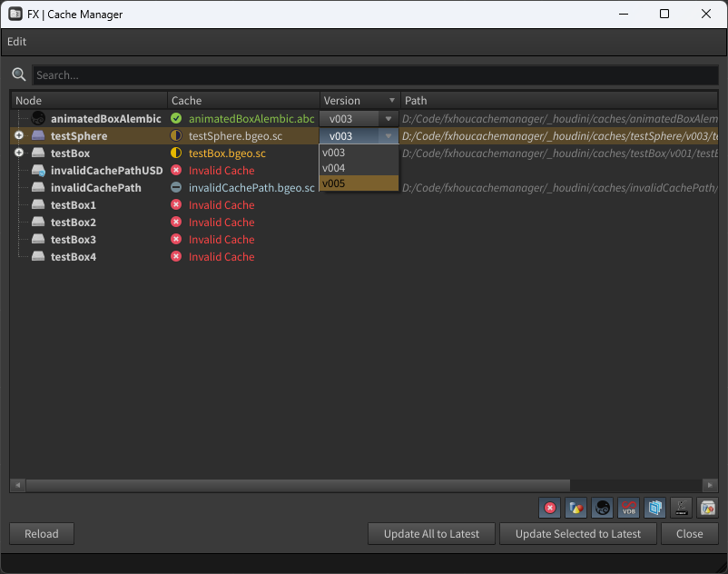Open the animatedBoxAlembic version dropdown
728x574 pixels.
[x=389, y=119]
